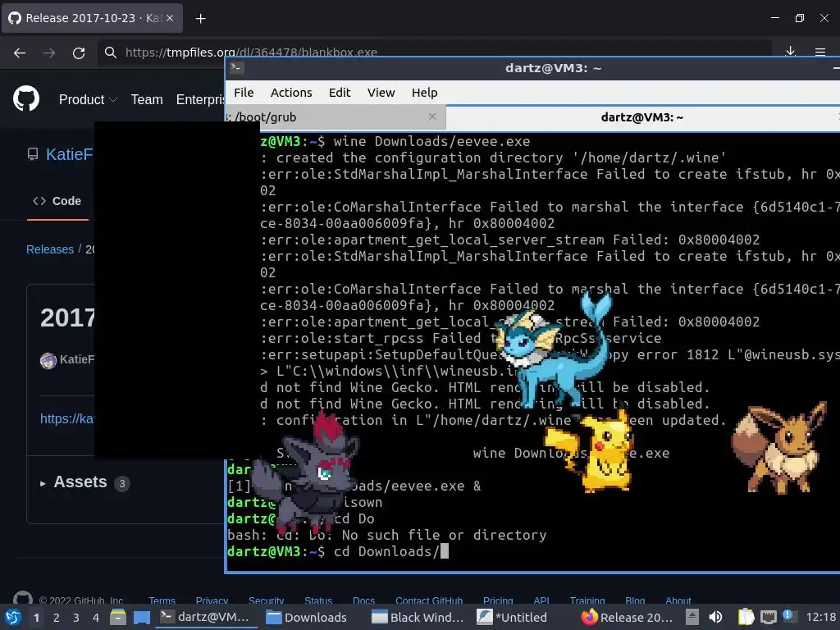
Task: Click the Pikachu desktop pet sprite
Action: point(589,452)
